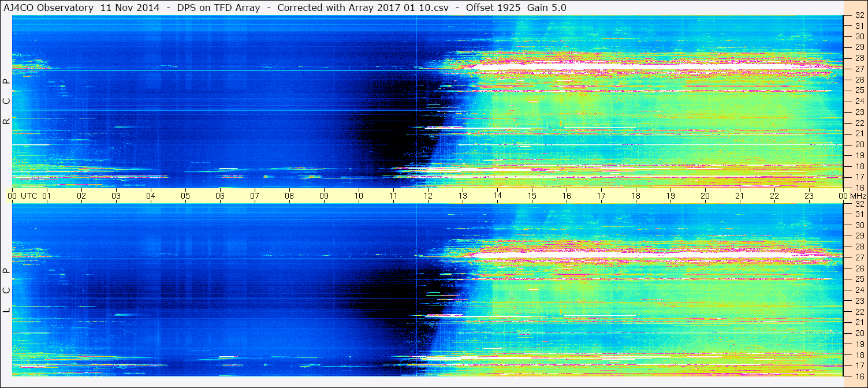The height and width of the screenshot is (388, 868).
Task: Click 'DPS on TFD Array' header text
Action: [218, 8]
